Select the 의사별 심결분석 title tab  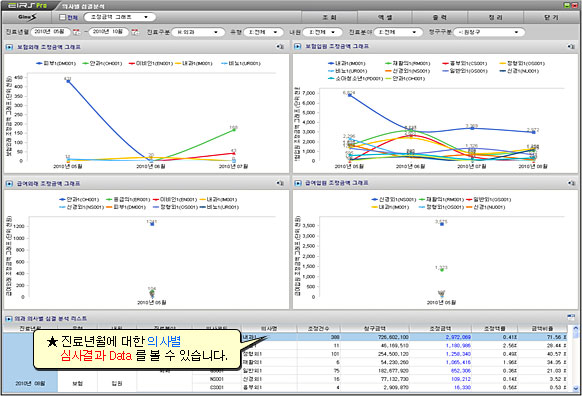tap(83, 6)
